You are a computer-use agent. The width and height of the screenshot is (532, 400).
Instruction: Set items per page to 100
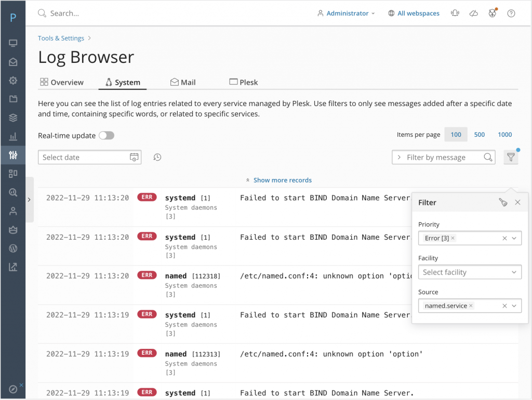click(x=456, y=135)
